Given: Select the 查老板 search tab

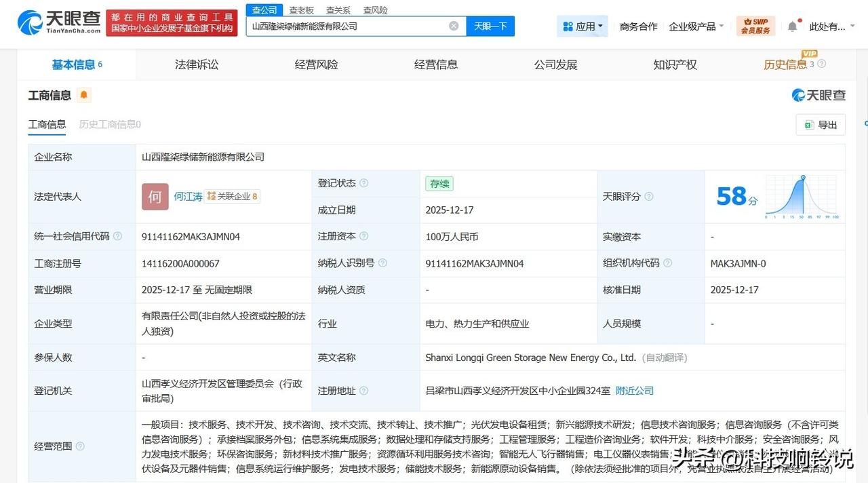Looking at the screenshot, I should click(x=301, y=10).
